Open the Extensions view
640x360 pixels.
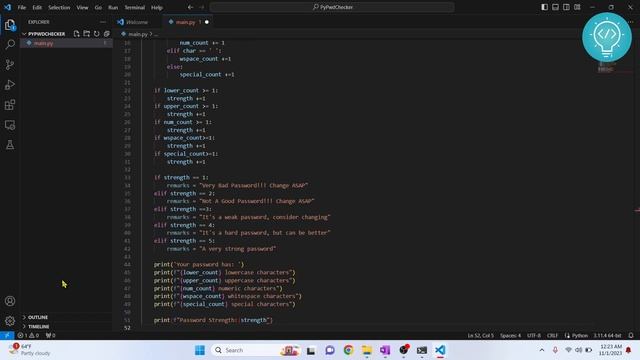pyautogui.click(x=10, y=105)
